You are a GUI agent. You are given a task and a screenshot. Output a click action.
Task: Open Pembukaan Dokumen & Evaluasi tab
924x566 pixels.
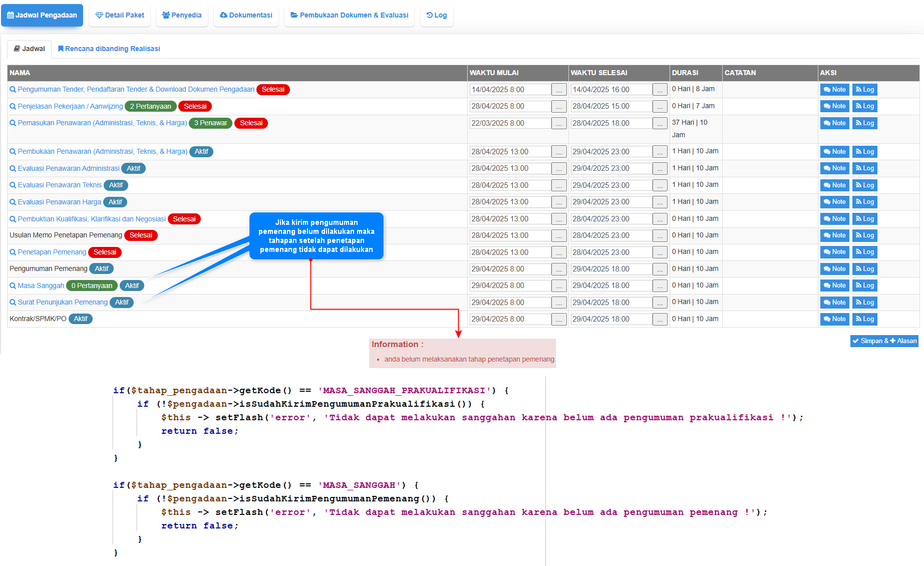pyautogui.click(x=349, y=15)
